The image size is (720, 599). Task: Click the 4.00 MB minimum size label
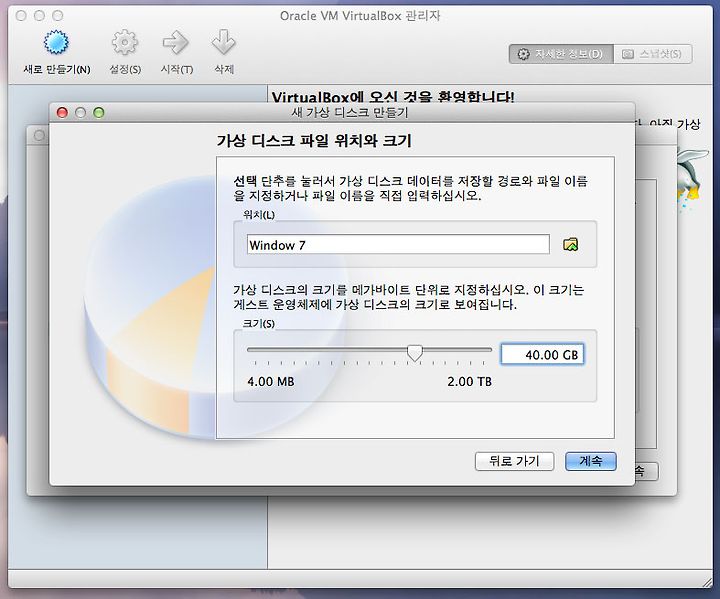(x=270, y=382)
